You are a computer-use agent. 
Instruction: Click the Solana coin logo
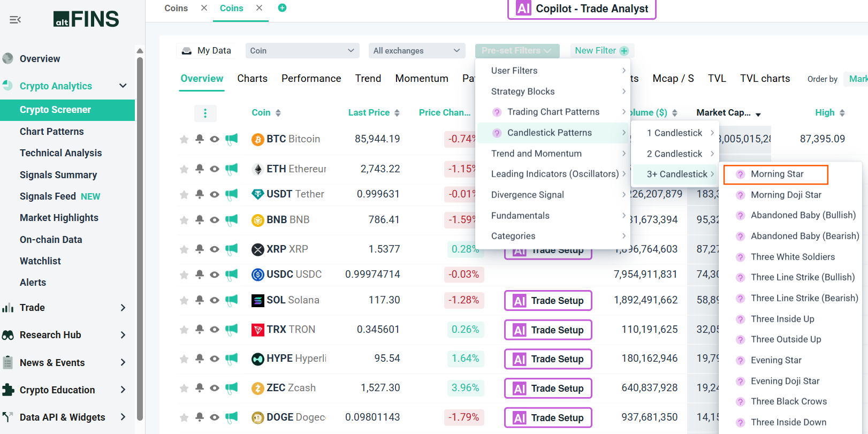click(258, 300)
